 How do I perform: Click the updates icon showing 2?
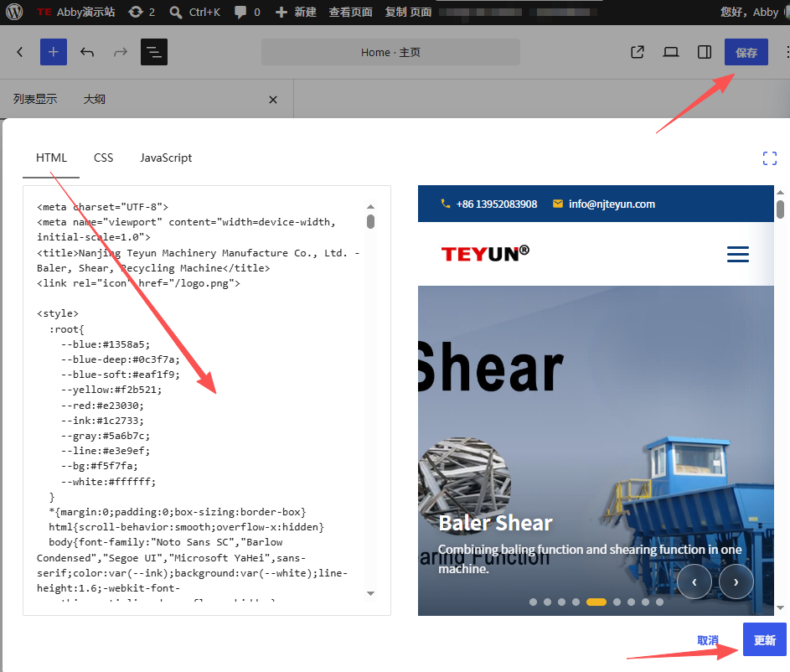tap(142, 12)
